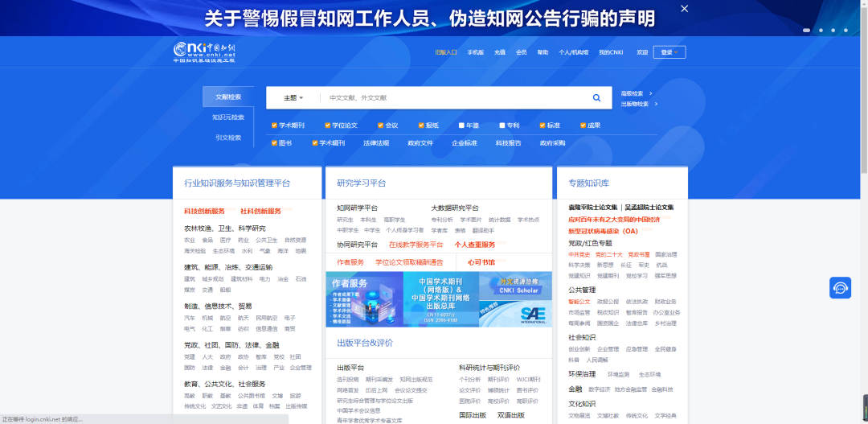The width and height of the screenshot is (868, 424).
Task: Enable the 年鉴 checkbox
Action: tap(461, 126)
